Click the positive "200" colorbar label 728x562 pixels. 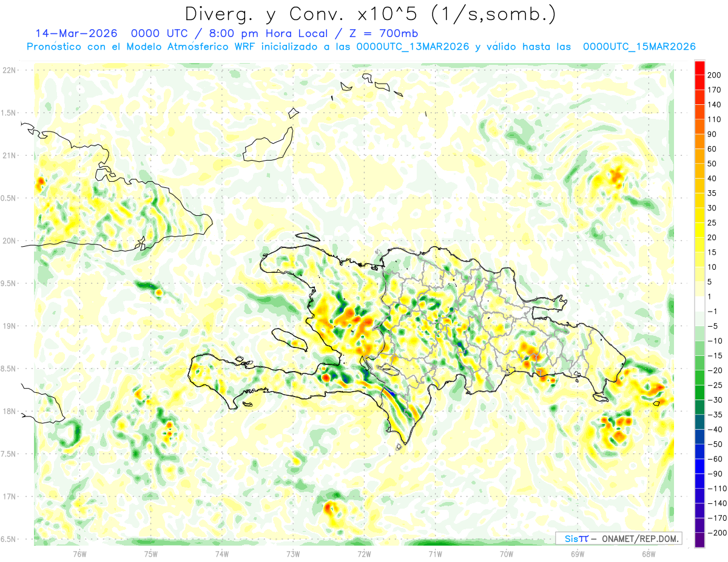coord(713,75)
